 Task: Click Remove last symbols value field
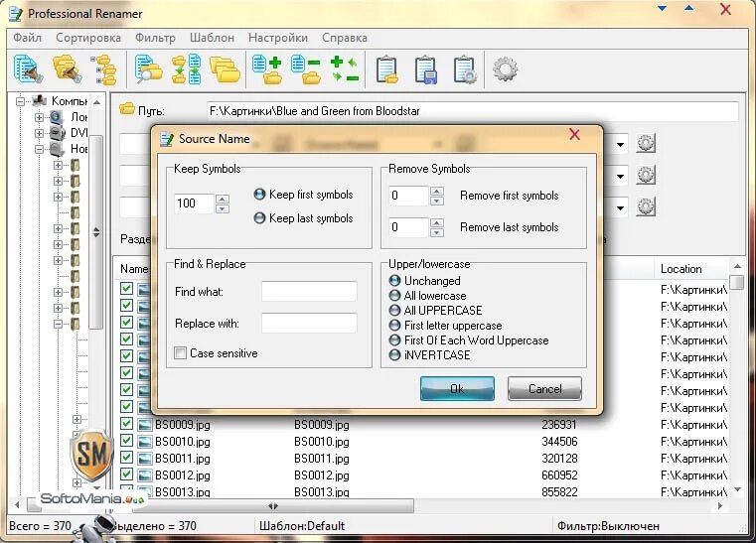point(408,227)
